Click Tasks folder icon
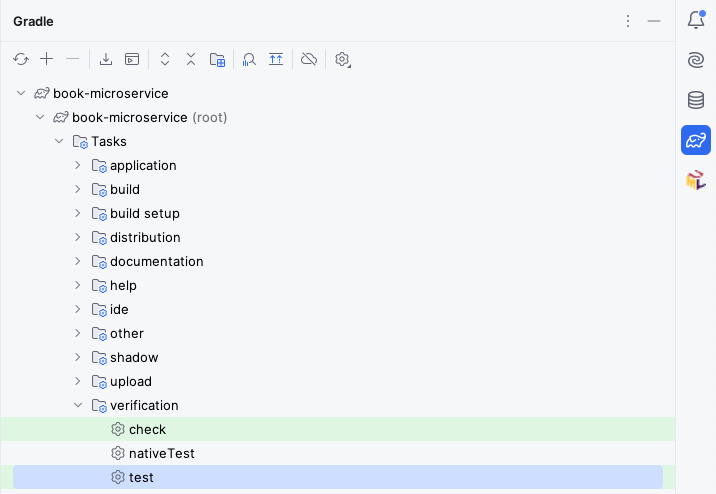Screen dimensions: 716x494 80,142
